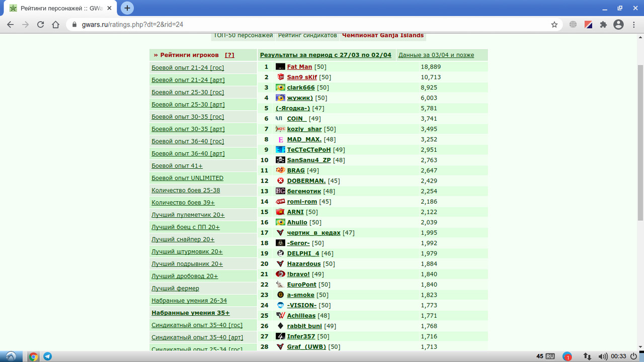
Task: Open the Боевой опыт 21-24 [гос] rating
Action: (x=188, y=67)
